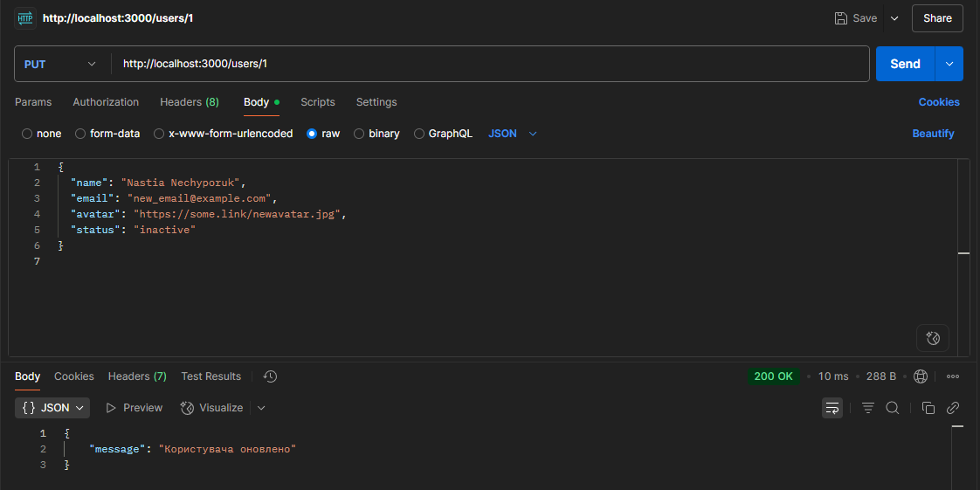Expand the Send options arrow

949,64
